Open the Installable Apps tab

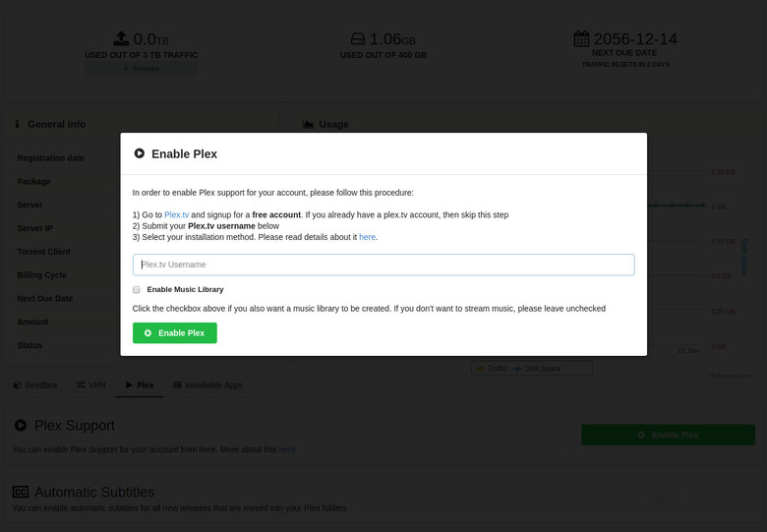[x=207, y=385]
